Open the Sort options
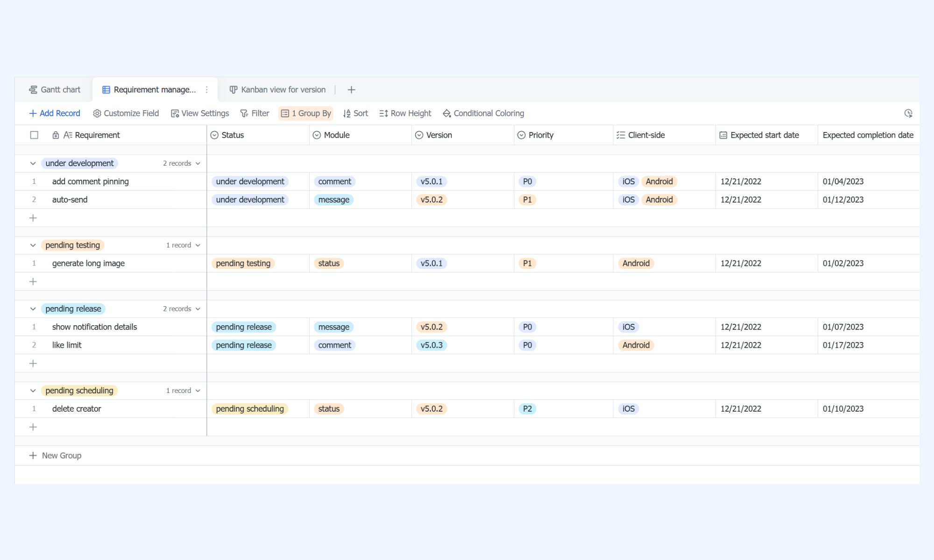 click(355, 113)
